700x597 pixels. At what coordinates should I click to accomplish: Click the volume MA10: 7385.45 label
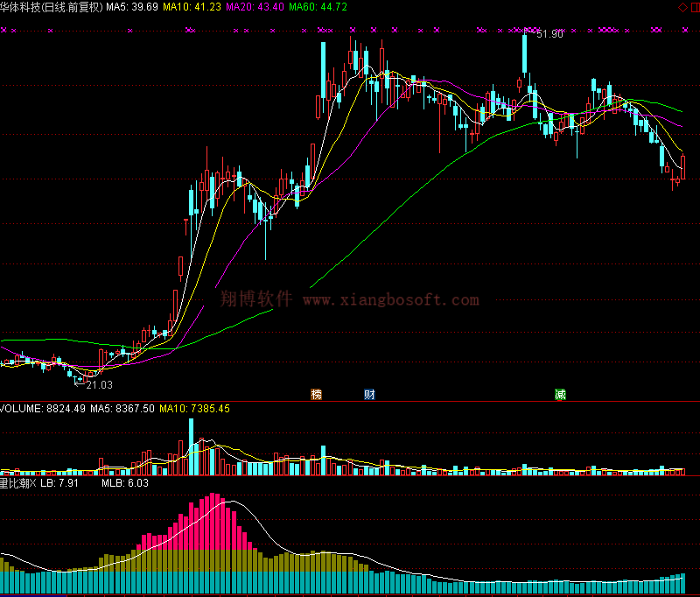tap(194, 409)
